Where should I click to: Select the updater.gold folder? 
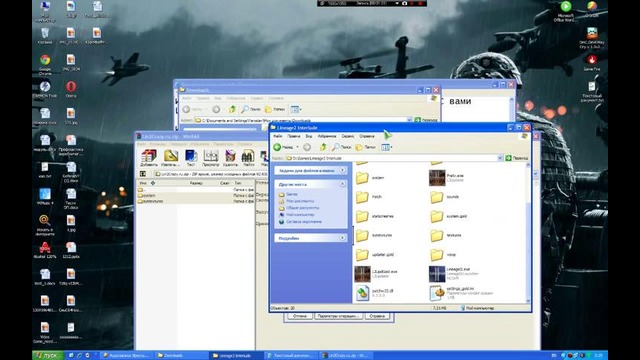(x=375, y=254)
